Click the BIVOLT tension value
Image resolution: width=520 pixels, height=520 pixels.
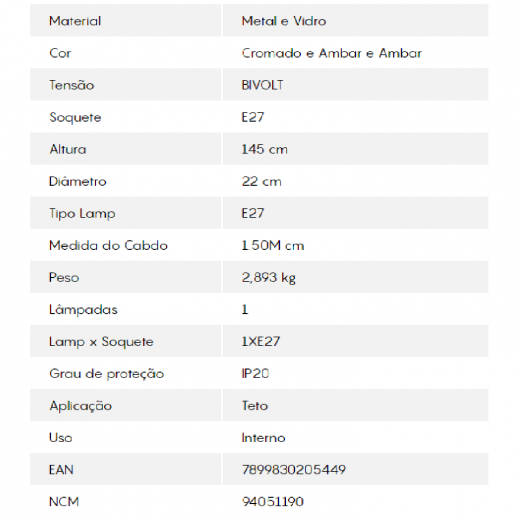[262, 85]
